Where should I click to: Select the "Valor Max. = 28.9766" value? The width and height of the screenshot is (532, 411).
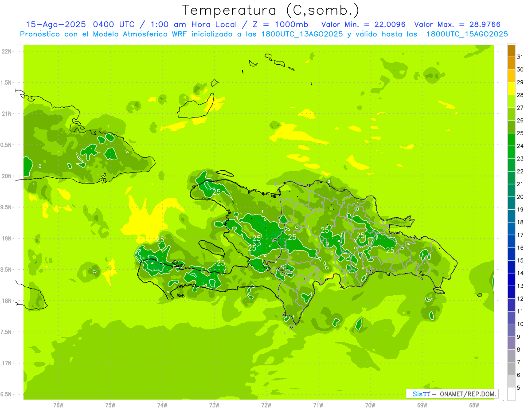pos(457,24)
